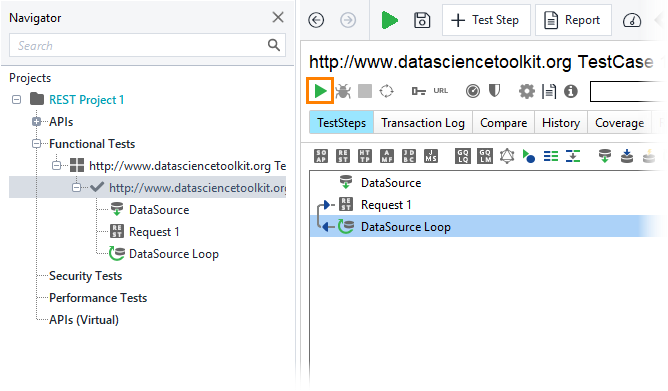Select Request 1 step in TestSteps list

386,205
